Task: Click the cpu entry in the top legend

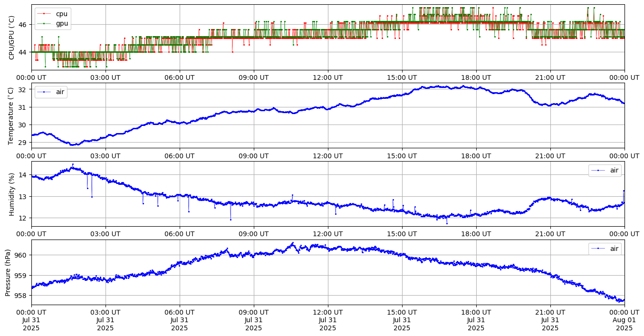Action: tap(53, 14)
